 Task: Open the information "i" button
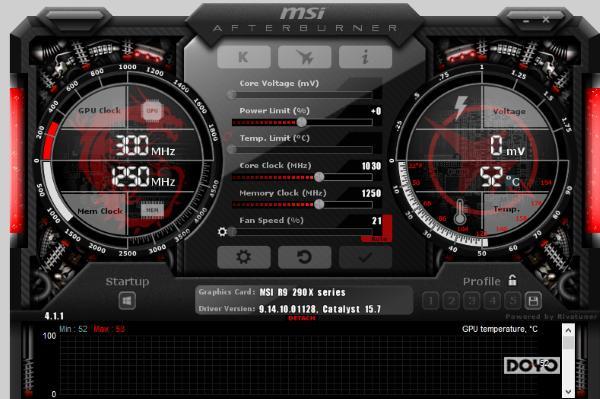pyautogui.click(x=365, y=57)
